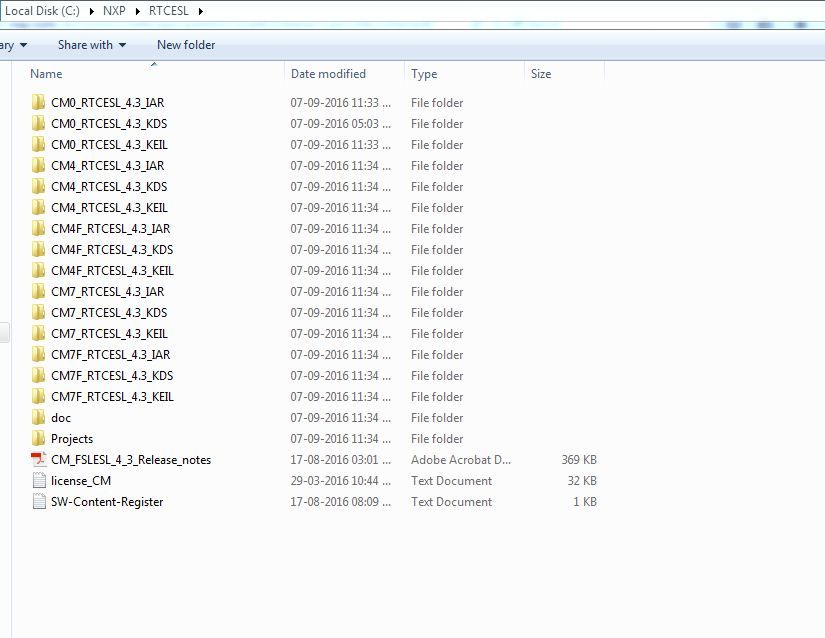Expand the arrow after NXP in address bar
825x638 pixels.
138,11
